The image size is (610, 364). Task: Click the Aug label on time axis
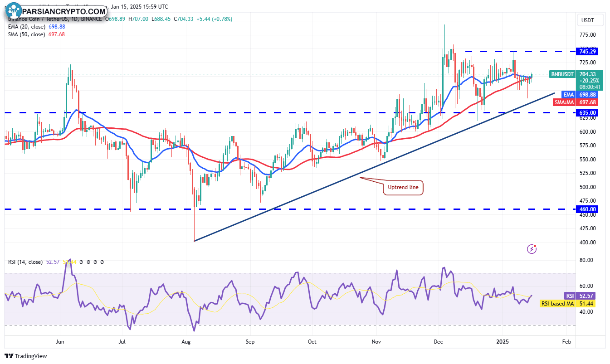click(x=186, y=341)
